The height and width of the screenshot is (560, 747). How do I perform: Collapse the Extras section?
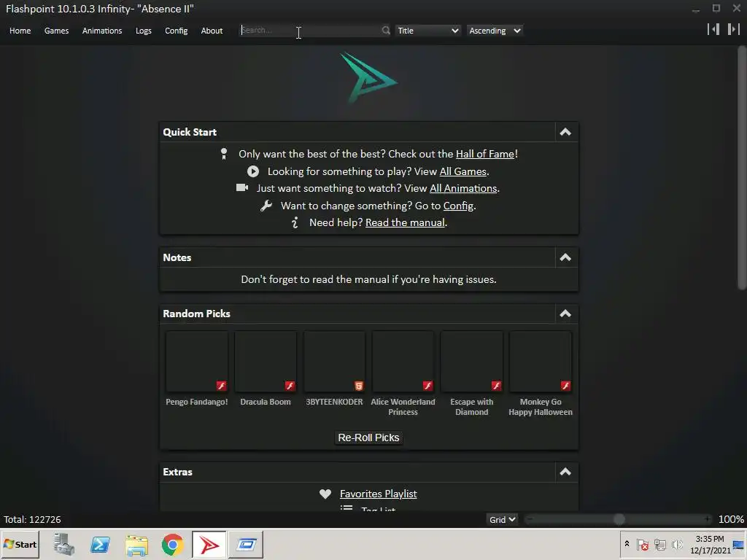(565, 472)
